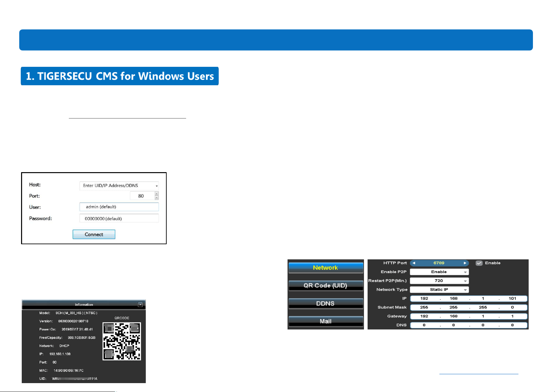Click the Network Type label
555x392 pixels.
tap(392, 290)
